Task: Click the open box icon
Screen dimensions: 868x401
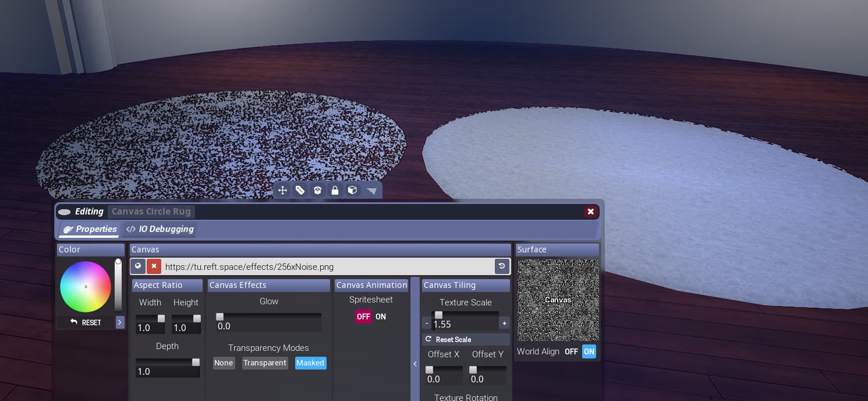Action: click(317, 190)
